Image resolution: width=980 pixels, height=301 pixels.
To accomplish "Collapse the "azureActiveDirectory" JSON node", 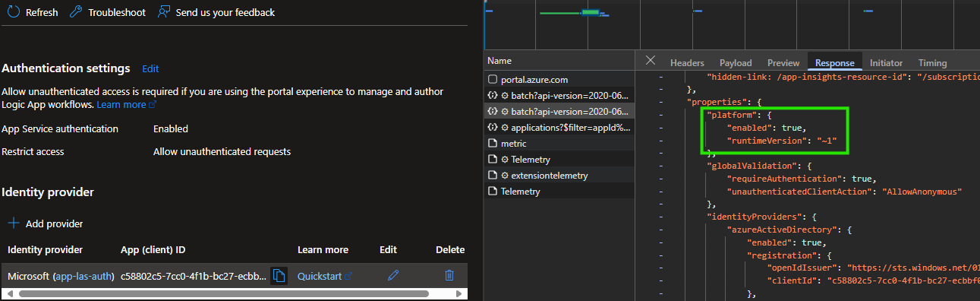I will [x=661, y=229].
